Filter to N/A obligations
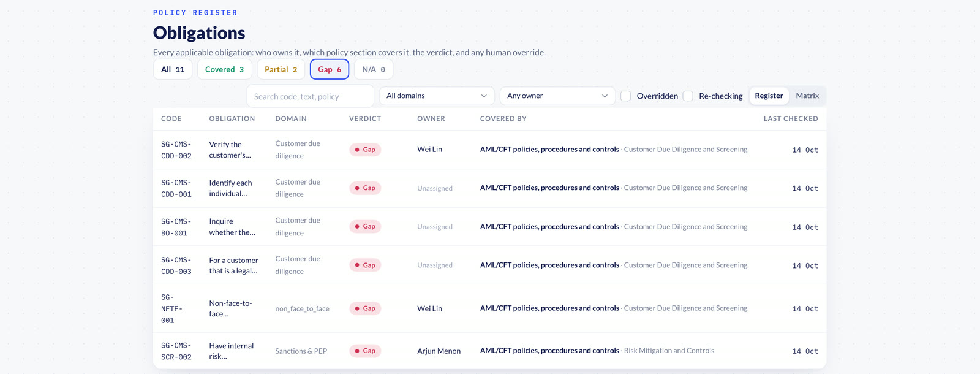980x374 pixels. 374,69
